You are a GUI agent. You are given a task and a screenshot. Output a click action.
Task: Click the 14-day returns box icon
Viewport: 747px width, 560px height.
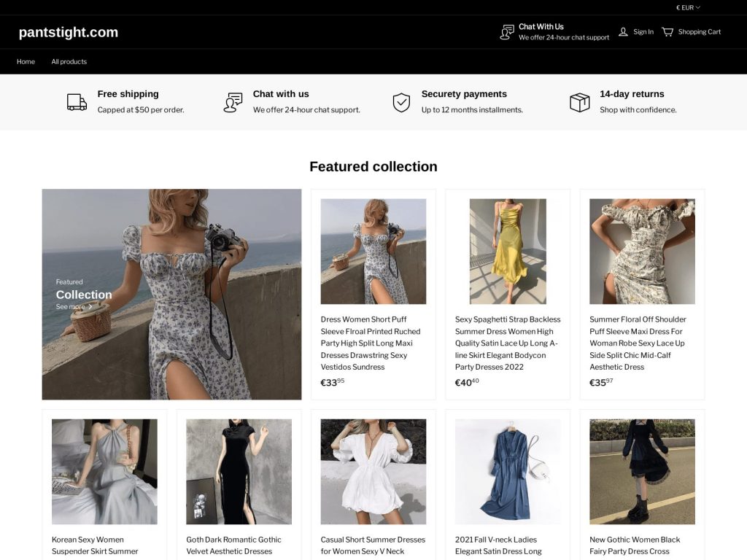click(x=579, y=102)
